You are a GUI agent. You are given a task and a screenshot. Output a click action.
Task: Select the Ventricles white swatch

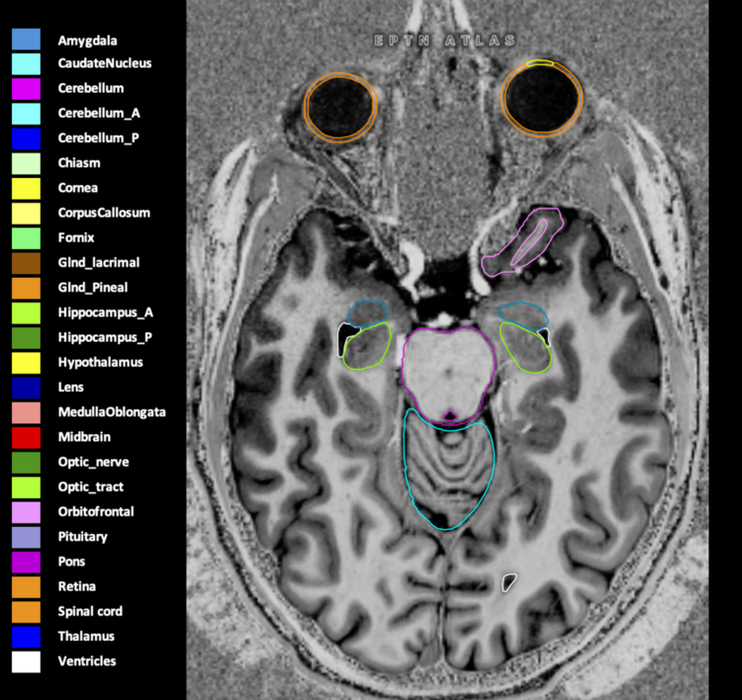[26, 661]
